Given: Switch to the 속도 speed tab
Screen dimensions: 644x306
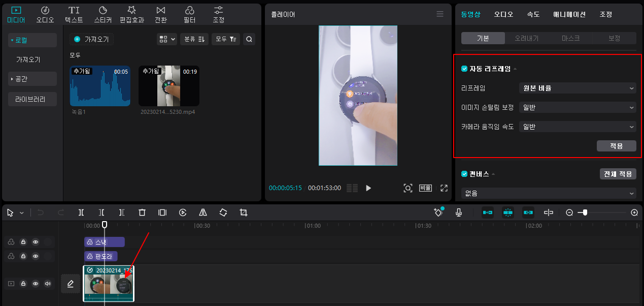Looking at the screenshot, I should click(533, 14).
